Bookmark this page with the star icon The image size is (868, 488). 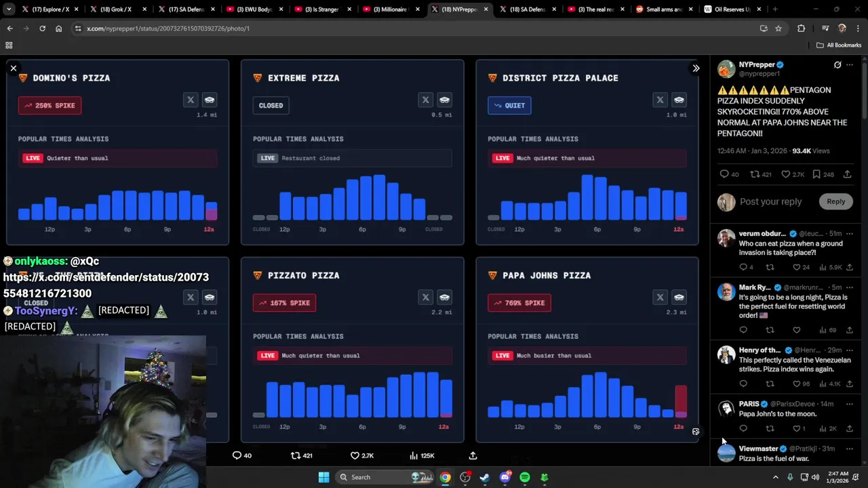click(x=778, y=28)
